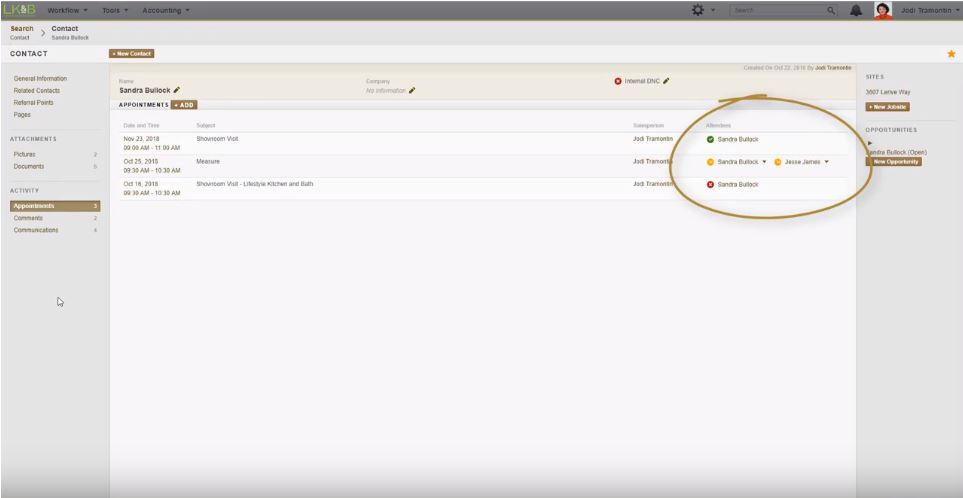Click + ADD next to Appointments
The image size is (963, 498).
[184, 104]
